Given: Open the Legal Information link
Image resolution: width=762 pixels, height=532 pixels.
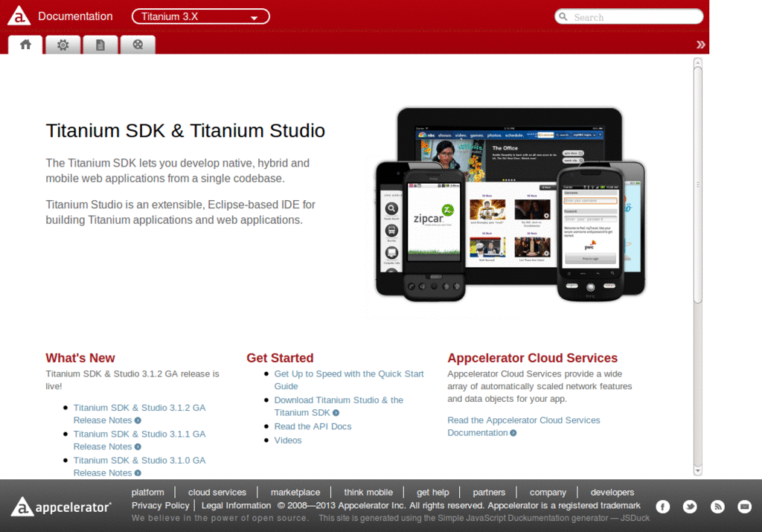Looking at the screenshot, I should 236,505.
